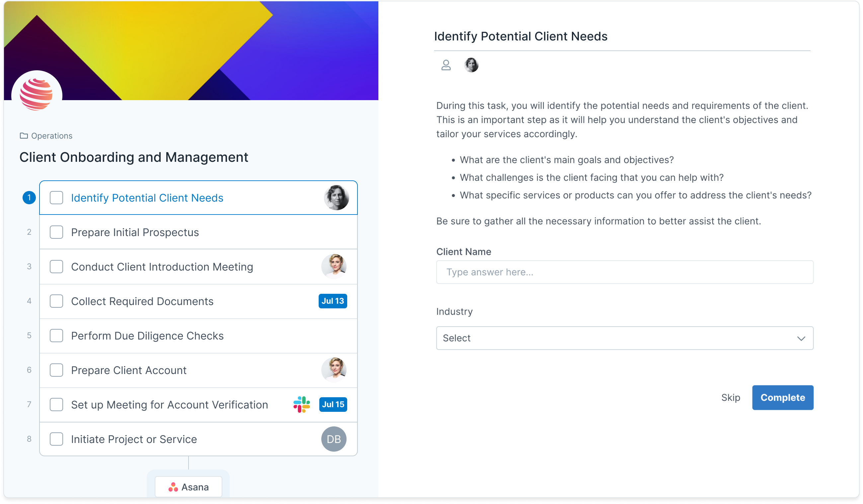This screenshot has width=863, height=504.
Task: Click the Operations folder icon
Action: (x=24, y=136)
